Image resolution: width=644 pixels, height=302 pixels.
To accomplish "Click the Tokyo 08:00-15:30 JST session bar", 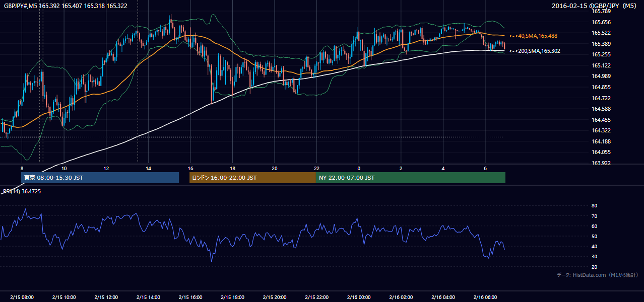I will pyautogui.click(x=100, y=178).
